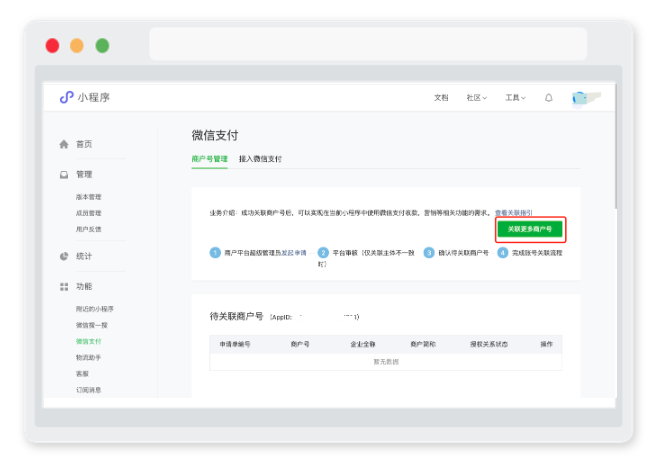666x469 pixels.
Task: Click the 授权关系状态 column header
Action: [489, 344]
